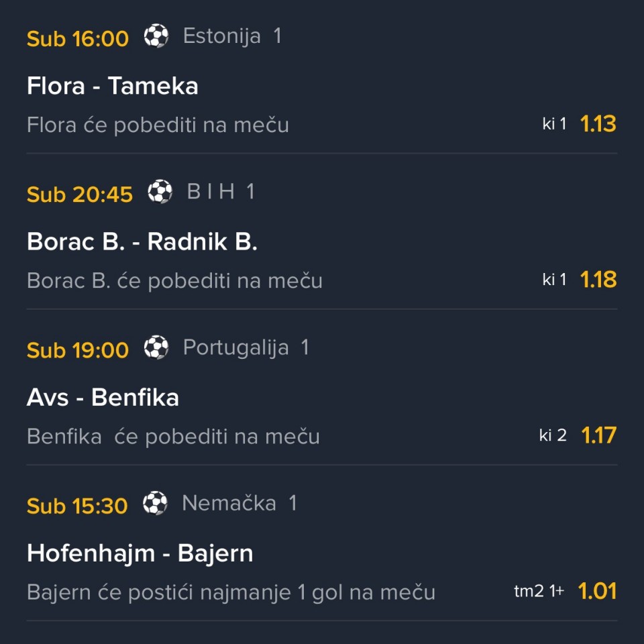The width and height of the screenshot is (644, 644).
Task: Select the 1.13 odds for Flora
Action: (598, 124)
